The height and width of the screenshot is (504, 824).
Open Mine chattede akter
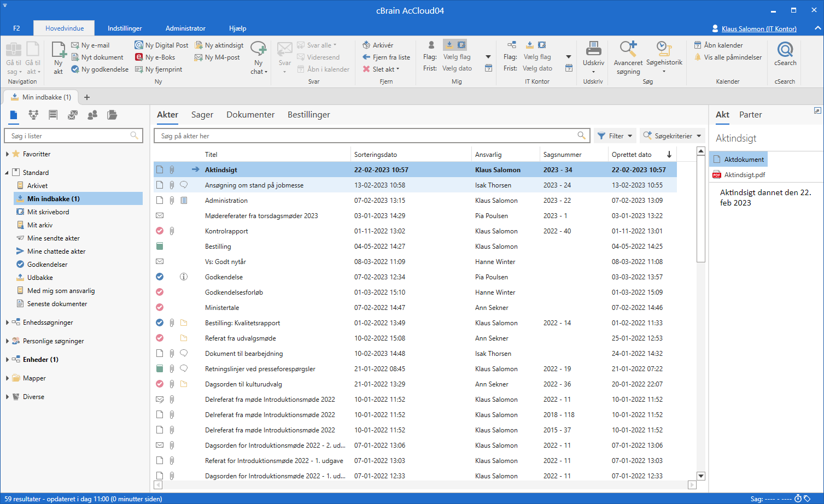(x=56, y=251)
